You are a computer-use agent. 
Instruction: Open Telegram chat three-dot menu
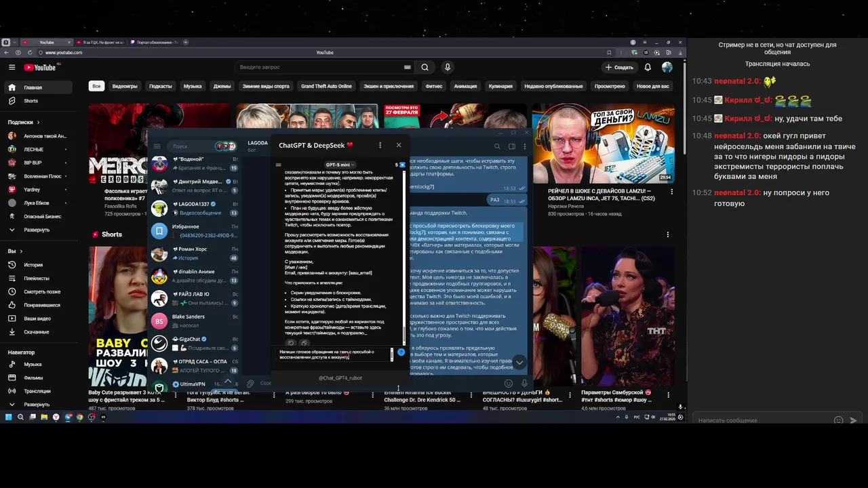pyautogui.click(x=524, y=146)
